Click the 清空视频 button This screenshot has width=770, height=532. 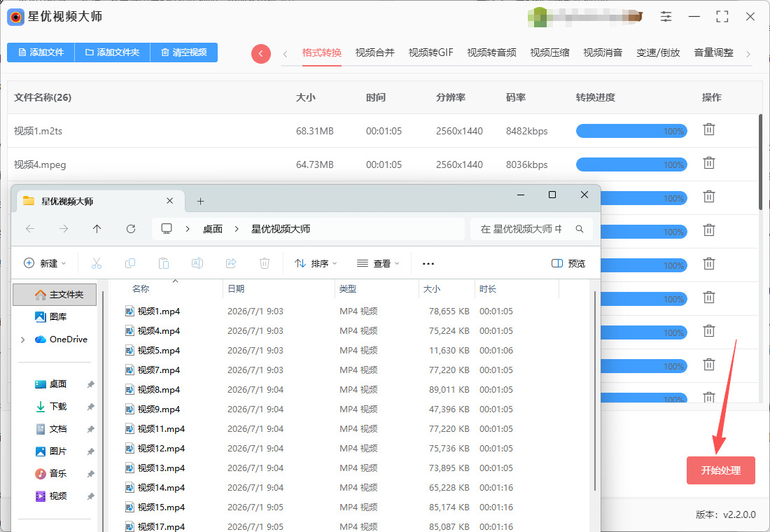pyautogui.click(x=183, y=52)
